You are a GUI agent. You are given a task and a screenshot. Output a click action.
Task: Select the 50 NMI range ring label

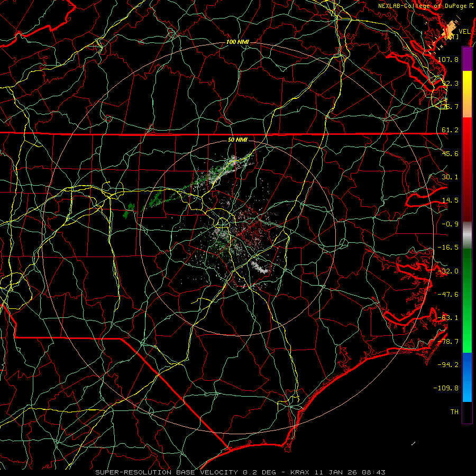(x=237, y=140)
